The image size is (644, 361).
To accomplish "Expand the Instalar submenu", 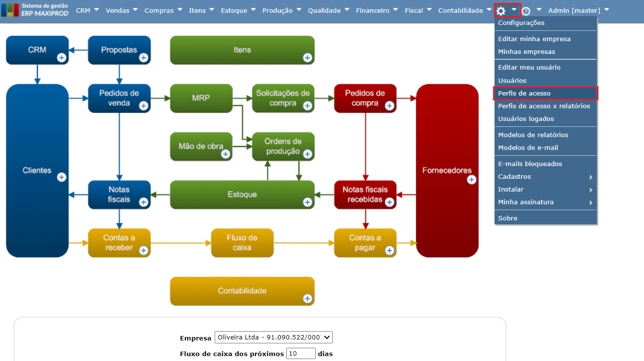I will pyautogui.click(x=546, y=189).
